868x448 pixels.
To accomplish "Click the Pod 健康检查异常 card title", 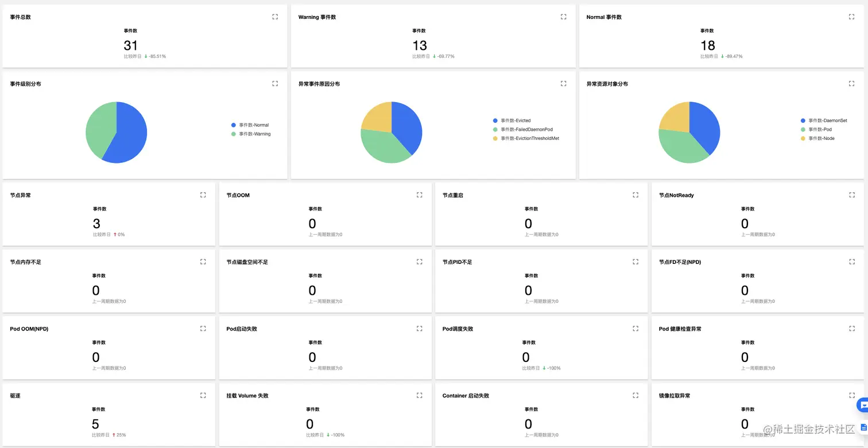I will coord(680,329).
